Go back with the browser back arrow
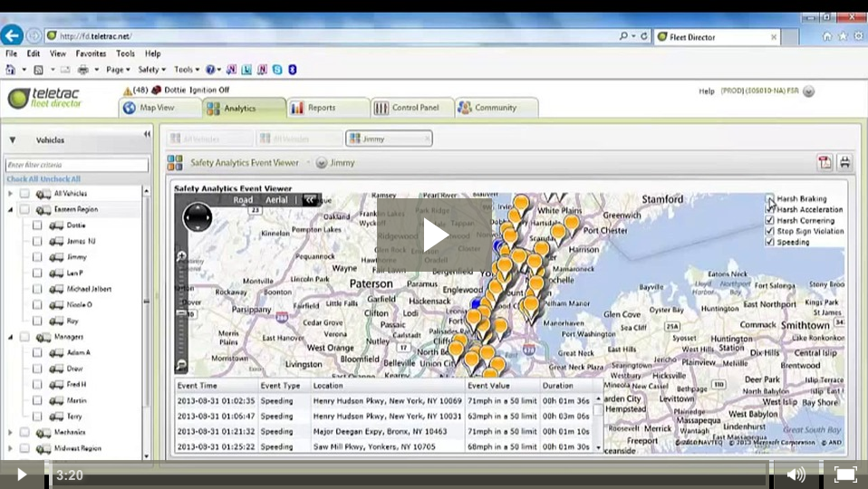 12,35
